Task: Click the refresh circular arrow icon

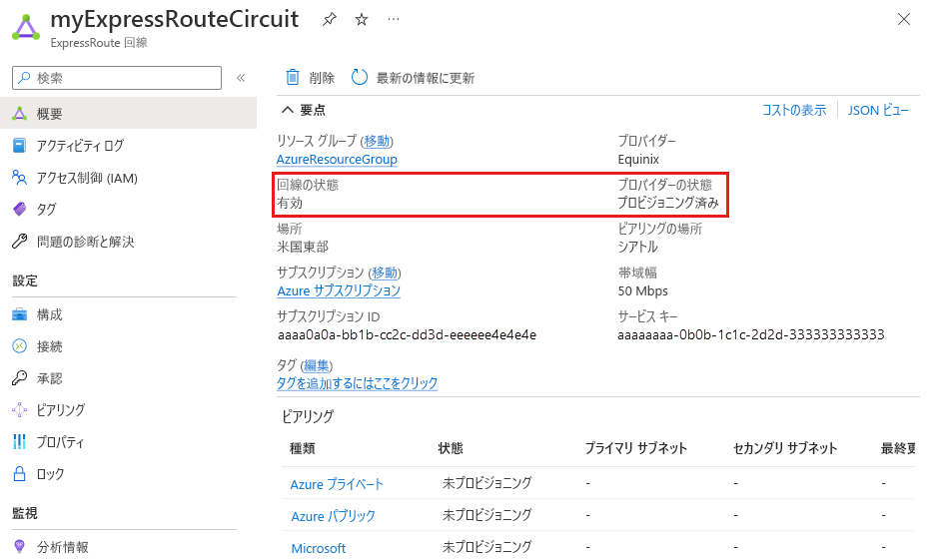Action: pos(359,77)
